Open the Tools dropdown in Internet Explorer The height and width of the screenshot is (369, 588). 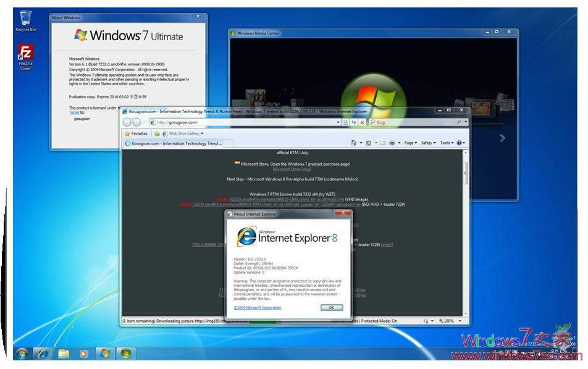click(x=446, y=142)
